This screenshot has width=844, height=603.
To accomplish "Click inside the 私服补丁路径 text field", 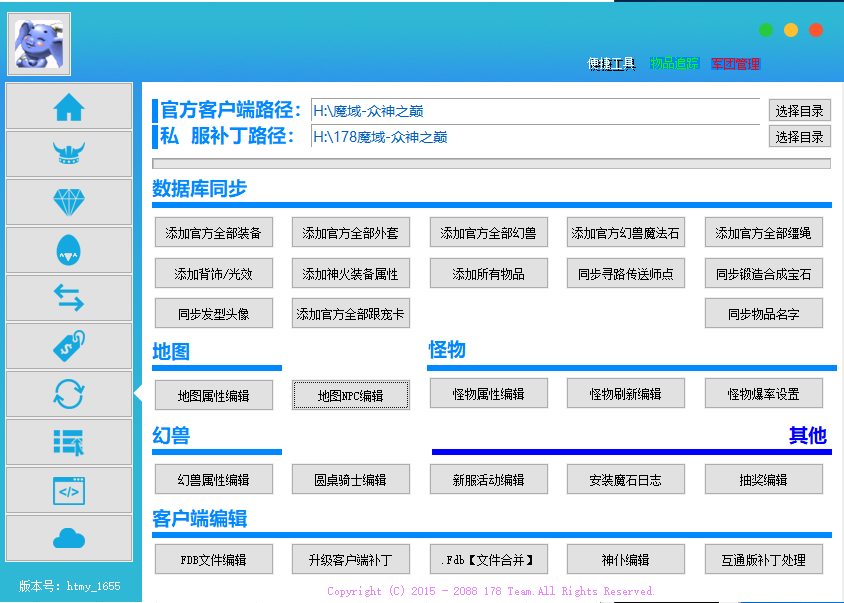I will [x=535, y=137].
